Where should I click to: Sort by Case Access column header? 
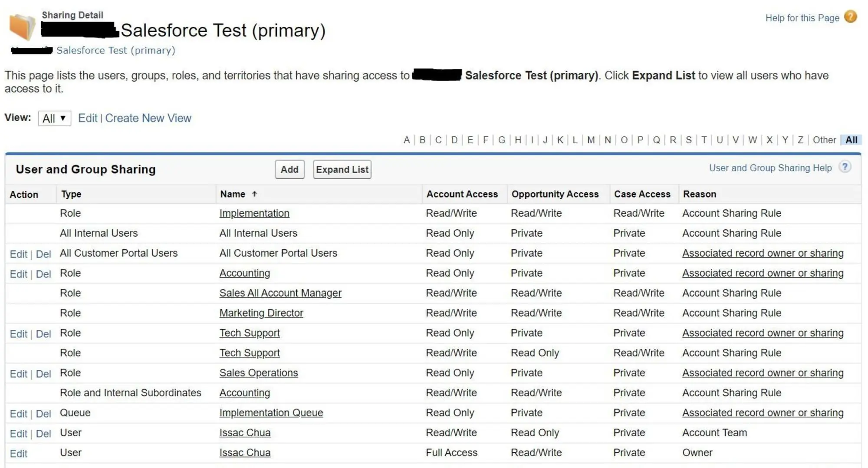642,194
